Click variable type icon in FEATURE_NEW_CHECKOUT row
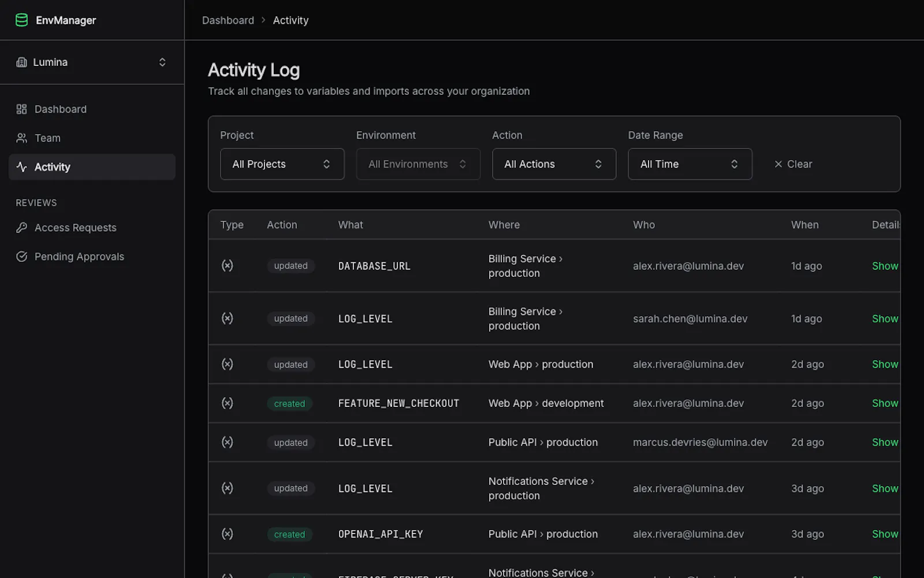 pos(228,403)
